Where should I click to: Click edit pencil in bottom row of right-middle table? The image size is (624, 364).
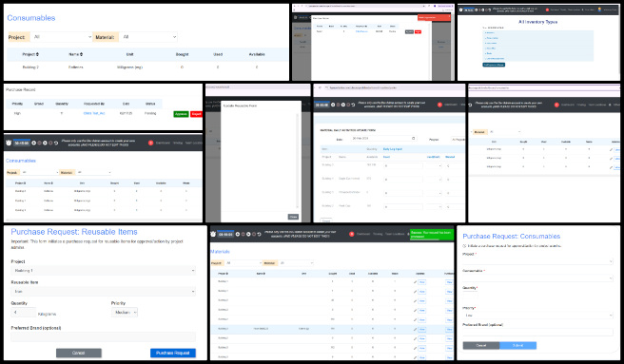pos(611,167)
